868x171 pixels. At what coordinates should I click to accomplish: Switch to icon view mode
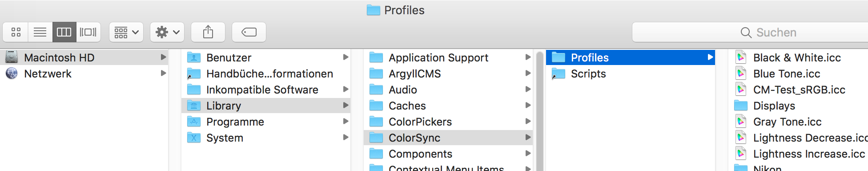[16, 32]
